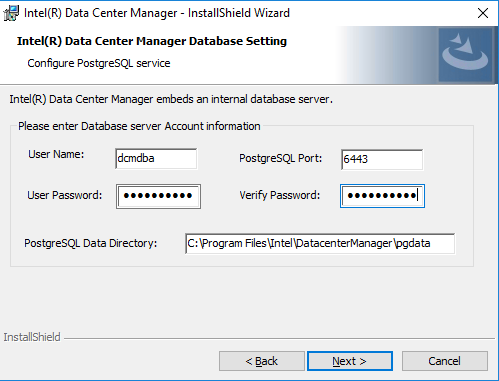The width and height of the screenshot is (499, 381).
Task: Click the PostgreSQL Port label
Action: pos(281,158)
